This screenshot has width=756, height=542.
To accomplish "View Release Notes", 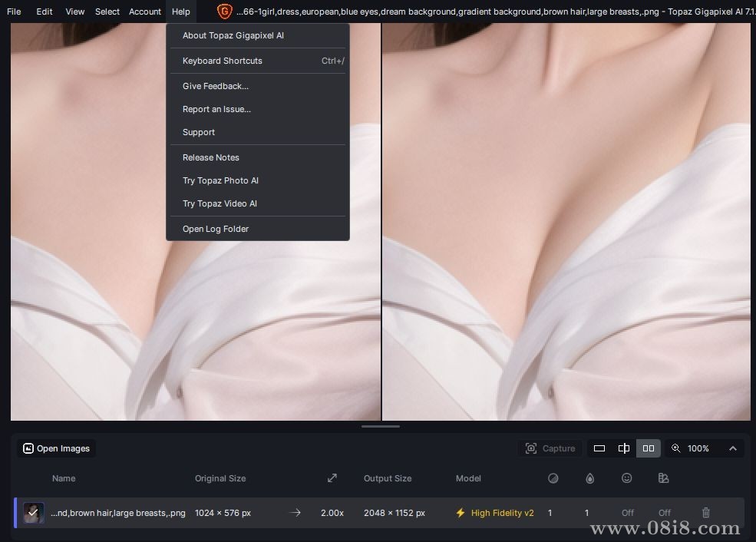I will [258, 157].
